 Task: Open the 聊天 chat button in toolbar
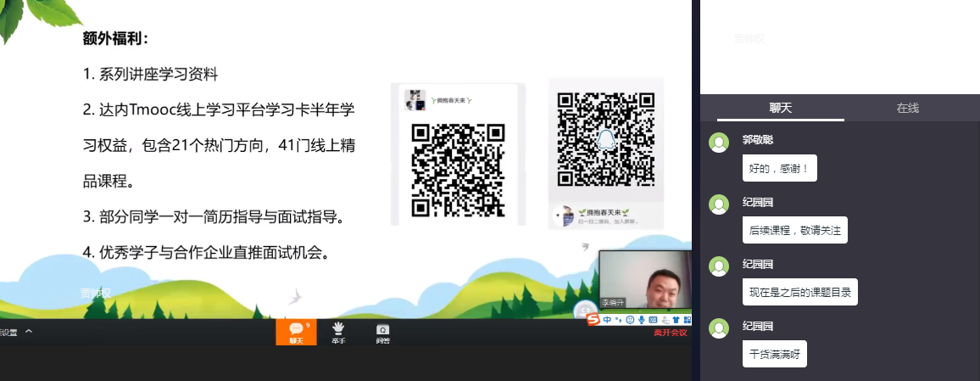[x=296, y=332]
